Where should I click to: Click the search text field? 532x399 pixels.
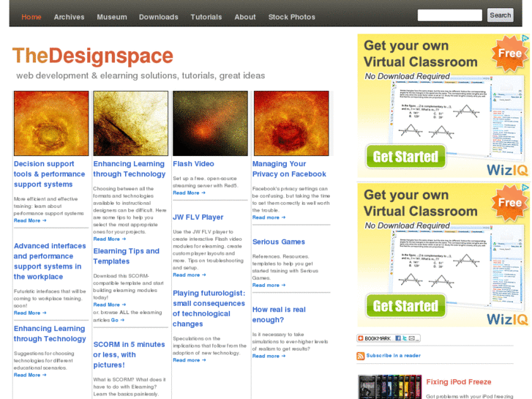(x=449, y=15)
